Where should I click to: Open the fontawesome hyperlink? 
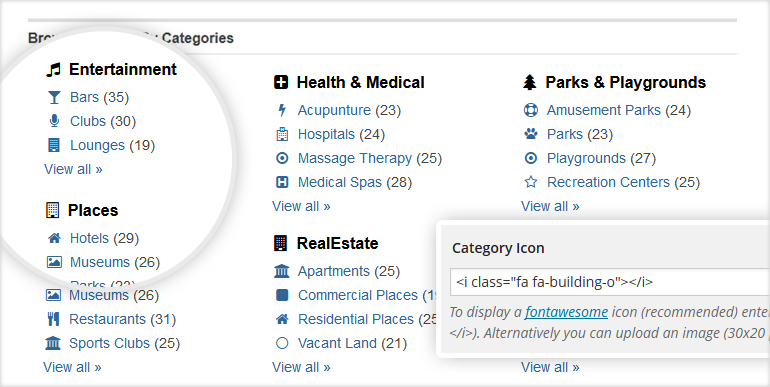tap(566, 312)
